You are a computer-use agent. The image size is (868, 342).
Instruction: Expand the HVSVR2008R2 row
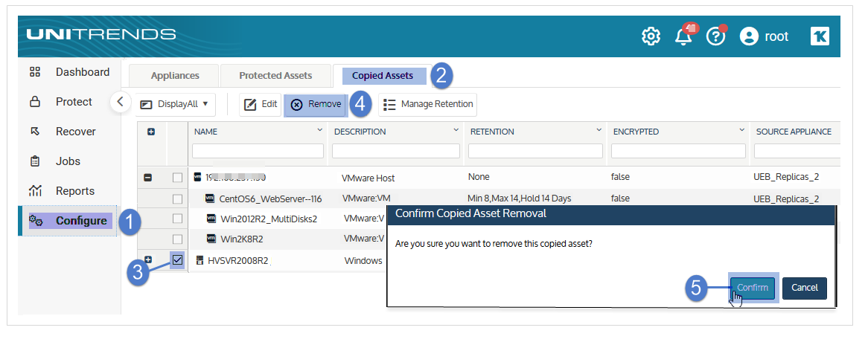click(x=148, y=259)
